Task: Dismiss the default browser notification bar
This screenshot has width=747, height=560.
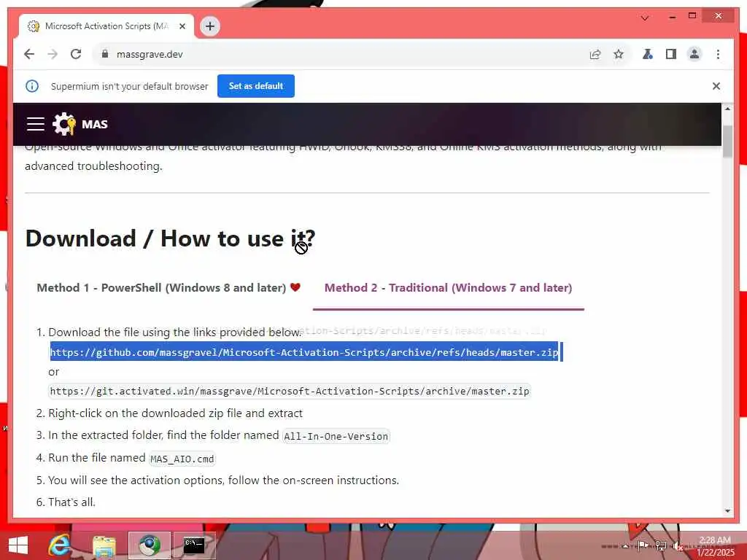Action: tap(716, 86)
